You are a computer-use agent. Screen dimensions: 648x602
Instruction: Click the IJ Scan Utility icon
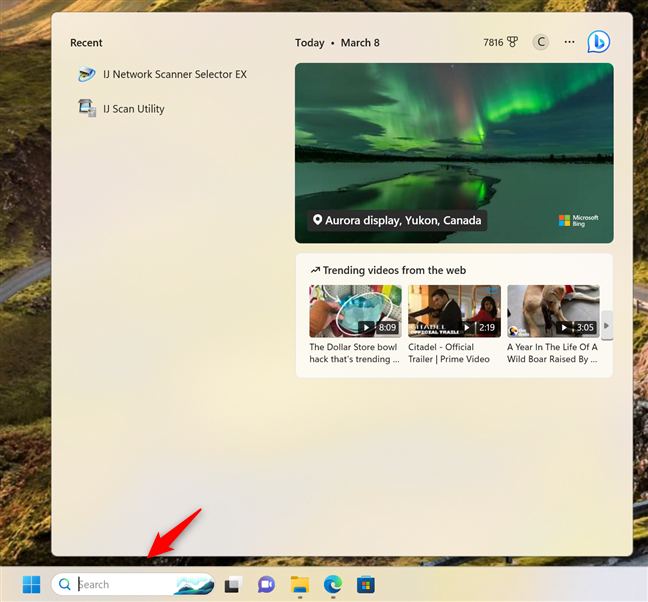tap(87, 108)
